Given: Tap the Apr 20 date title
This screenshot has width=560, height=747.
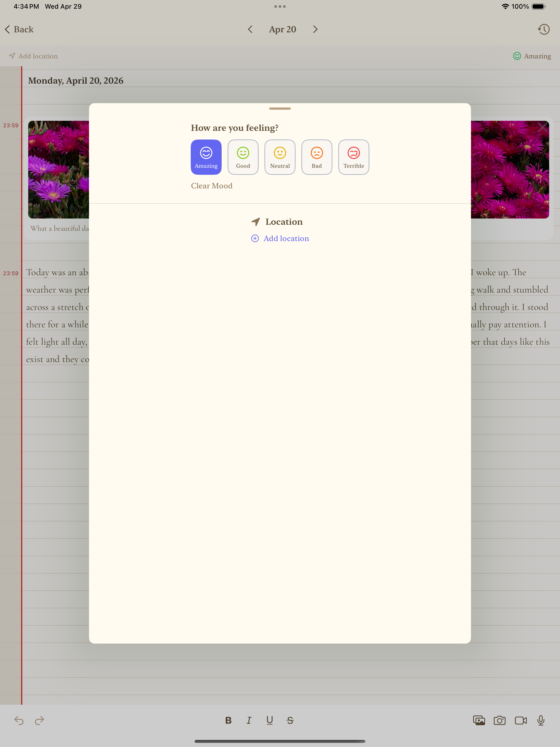Looking at the screenshot, I should pyautogui.click(x=282, y=29).
